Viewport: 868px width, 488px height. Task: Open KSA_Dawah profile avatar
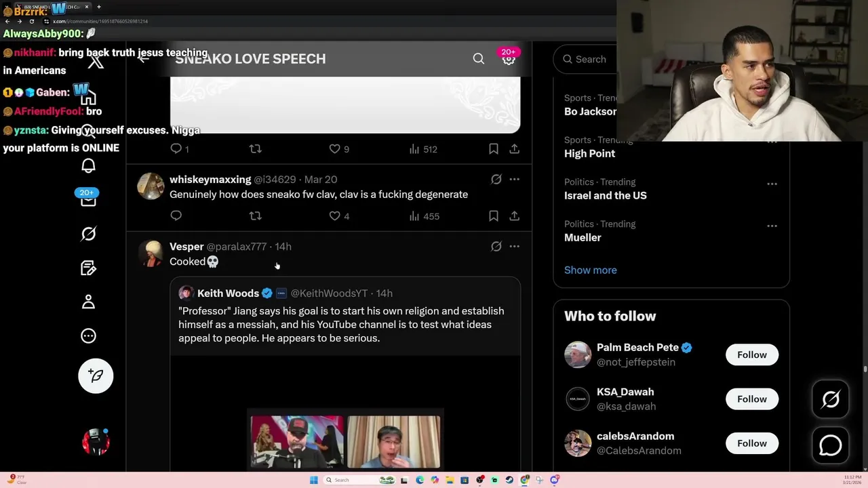[578, 399]
